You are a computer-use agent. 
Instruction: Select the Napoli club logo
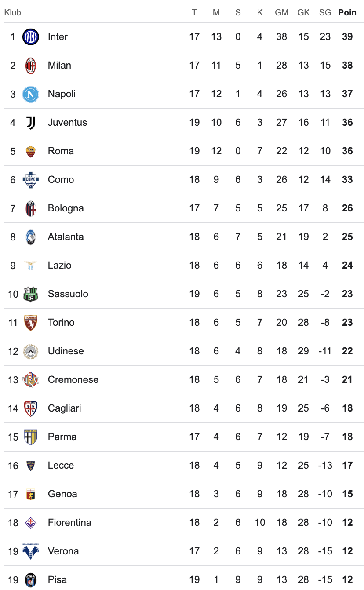[31, 94]
